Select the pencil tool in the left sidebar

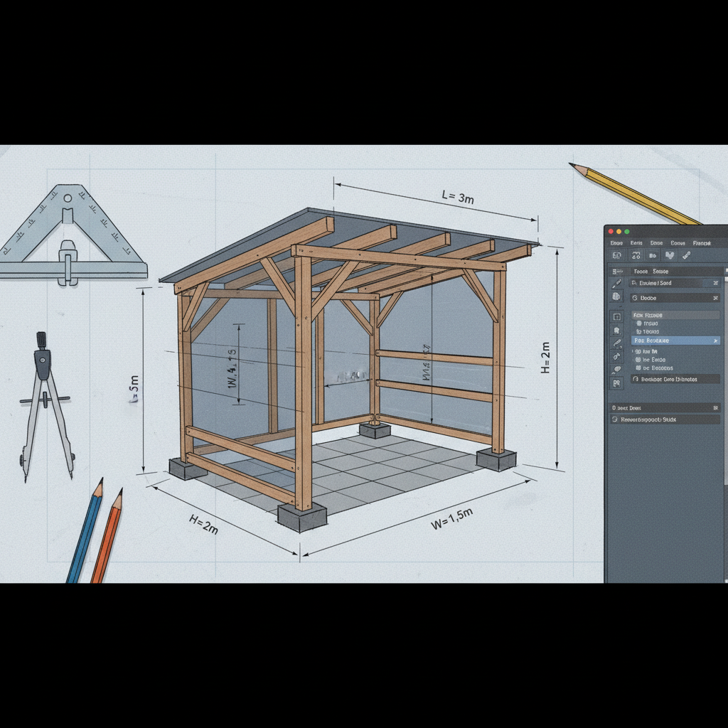(x=616, y=283)
